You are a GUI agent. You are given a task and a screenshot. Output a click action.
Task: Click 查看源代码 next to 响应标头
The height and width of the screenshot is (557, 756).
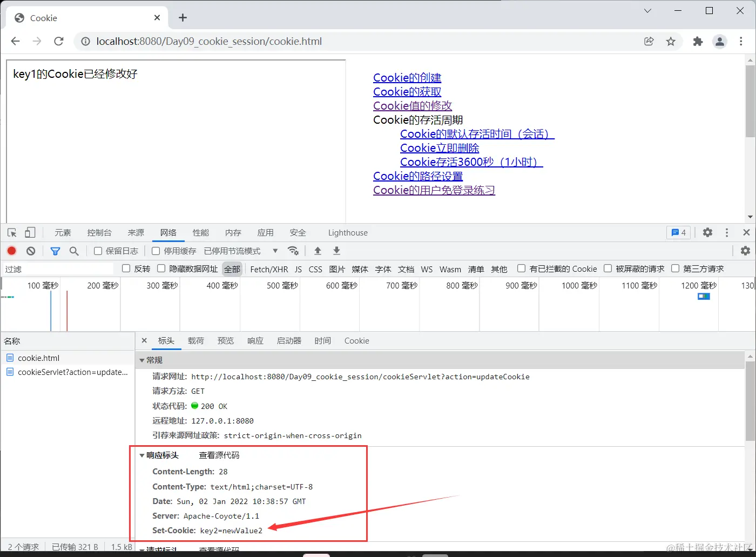point(219,455)
